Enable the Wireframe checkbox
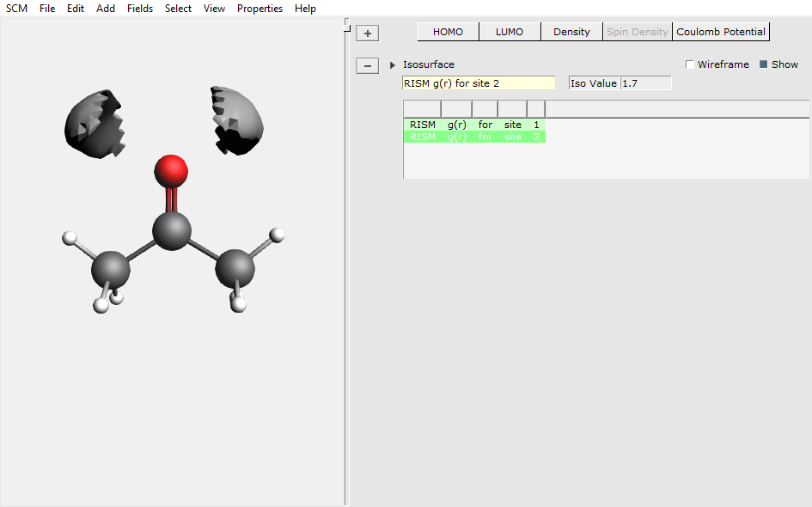Viewport: 812px width, 507px height. pyautogui.click(x=690, y=65)
